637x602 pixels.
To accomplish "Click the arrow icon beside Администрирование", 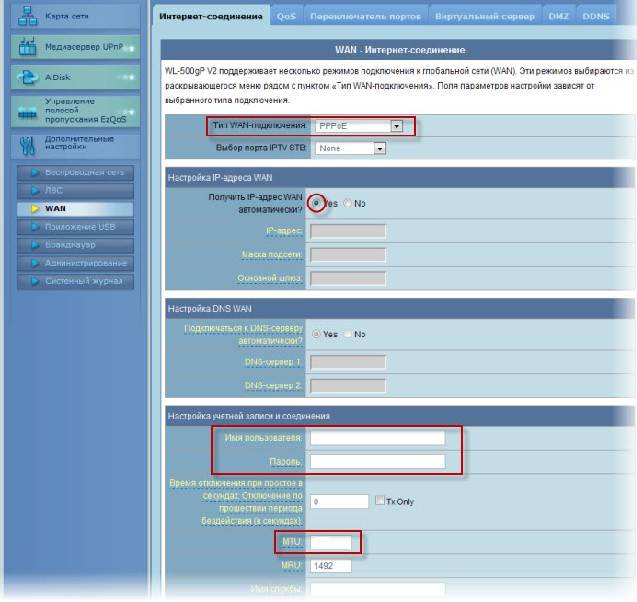I will 35,263.
